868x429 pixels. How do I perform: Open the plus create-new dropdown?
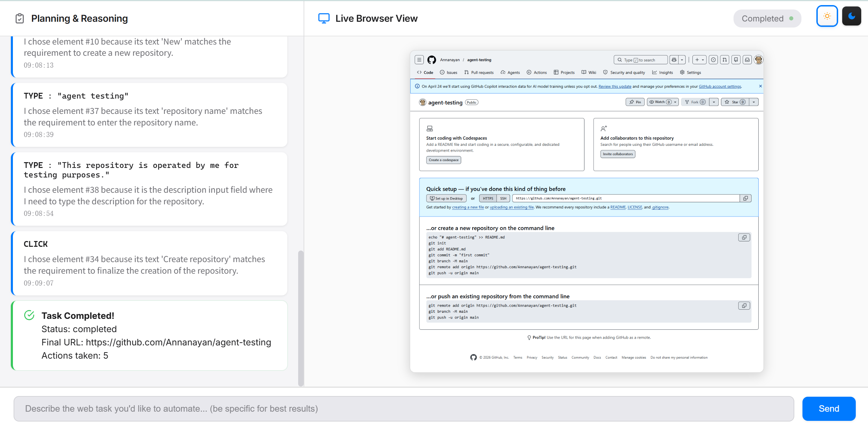[699, 60]
